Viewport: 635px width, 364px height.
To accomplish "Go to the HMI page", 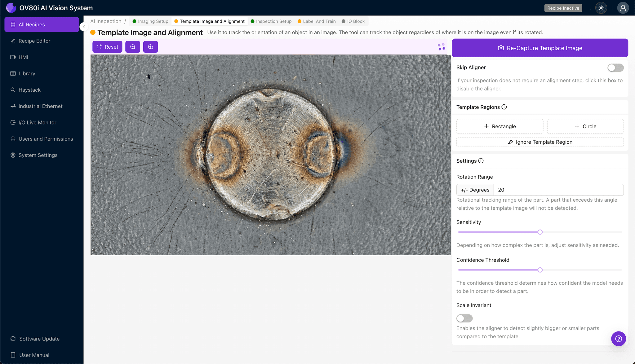I will click(42, 57).
